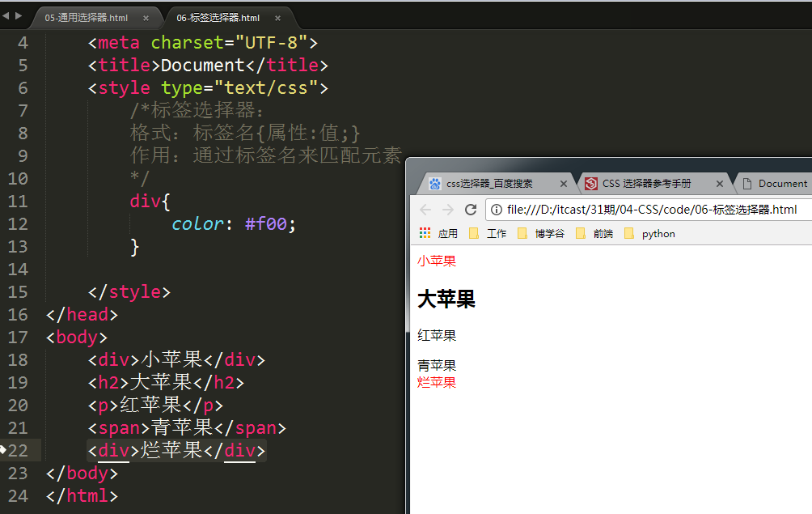Viewport: 812px width, 514px height.
Task: Reload the browser page
Action: tap(471, 210)
